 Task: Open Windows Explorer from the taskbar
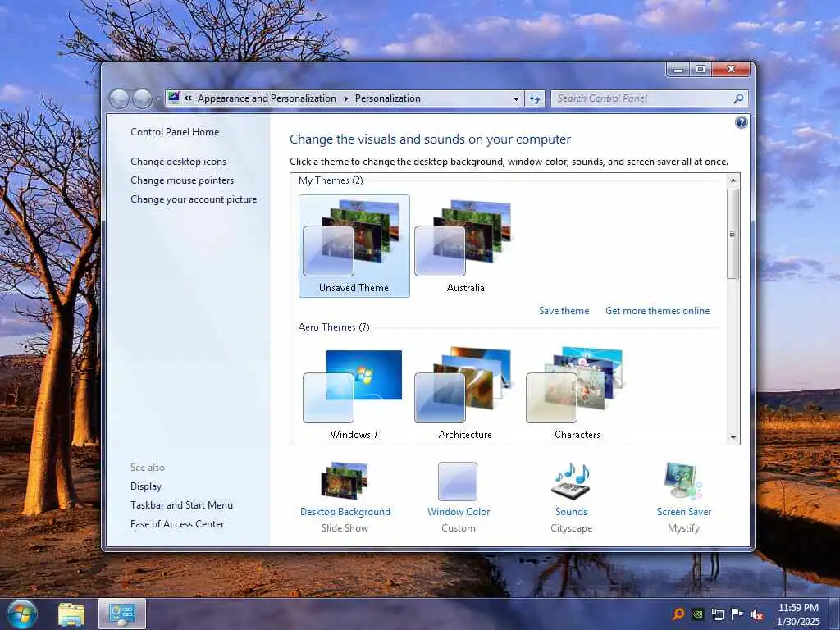click(x=71, y=614)
